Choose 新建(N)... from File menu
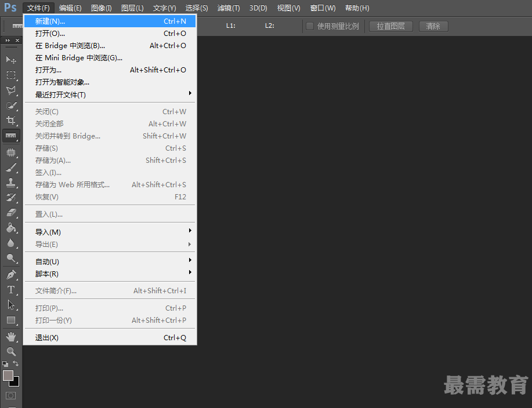Image resolution: width=532 pixels, height=408 pixels. point(110,21)
